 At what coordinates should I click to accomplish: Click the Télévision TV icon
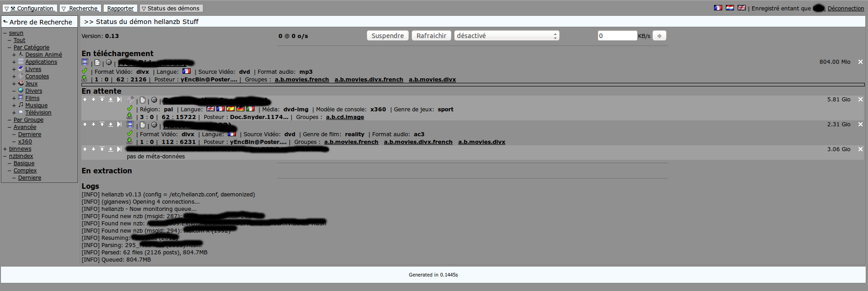[21, 112]
